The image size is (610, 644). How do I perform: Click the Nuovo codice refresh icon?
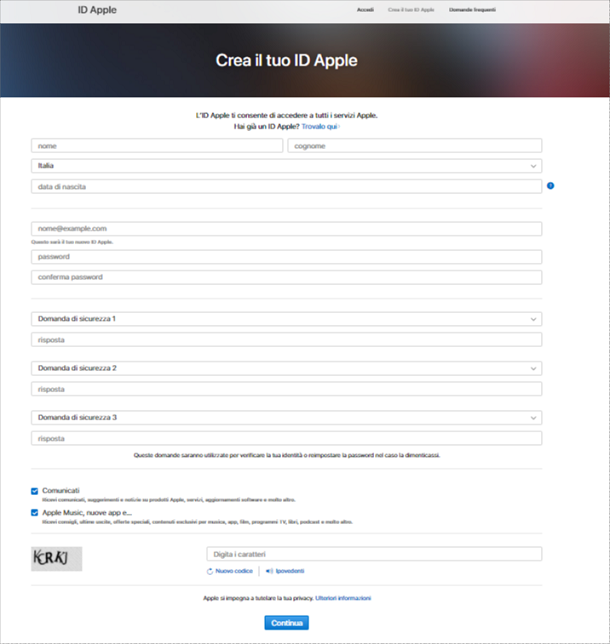tap(210, 571)
